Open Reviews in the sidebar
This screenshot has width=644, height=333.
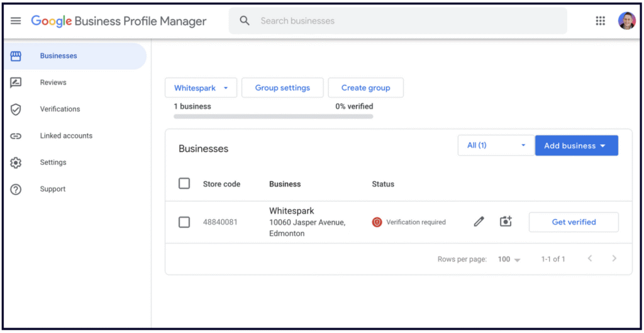tap(53, 82)
